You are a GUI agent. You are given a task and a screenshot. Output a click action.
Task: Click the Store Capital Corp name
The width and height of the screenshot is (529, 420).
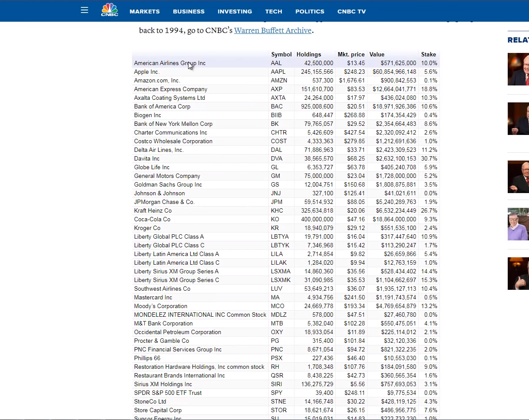tap(158, 410)
